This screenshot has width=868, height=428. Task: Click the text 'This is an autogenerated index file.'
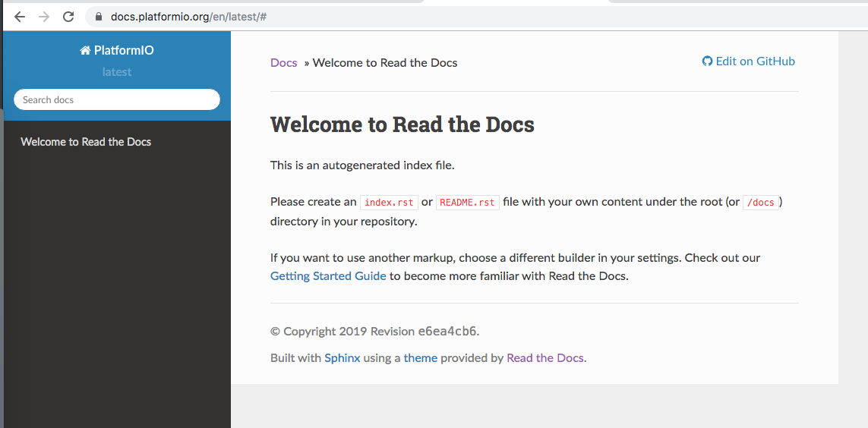[x=362, y=165]
